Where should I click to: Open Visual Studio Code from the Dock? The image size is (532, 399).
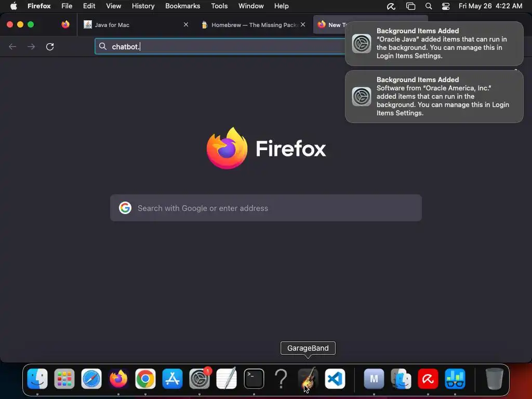click(335, 379)
